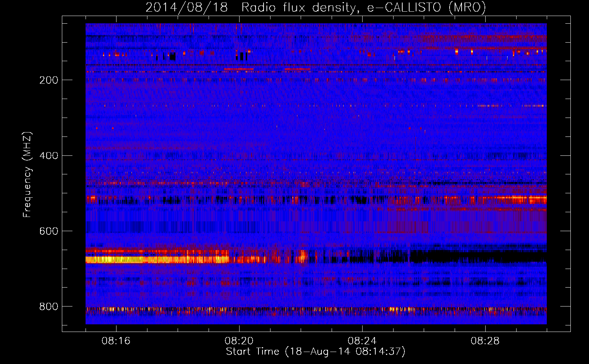Select the 400 frequency tick label
Image resolution: width=589 pixels, height=364 pixels.
click(x=49, y=156)
